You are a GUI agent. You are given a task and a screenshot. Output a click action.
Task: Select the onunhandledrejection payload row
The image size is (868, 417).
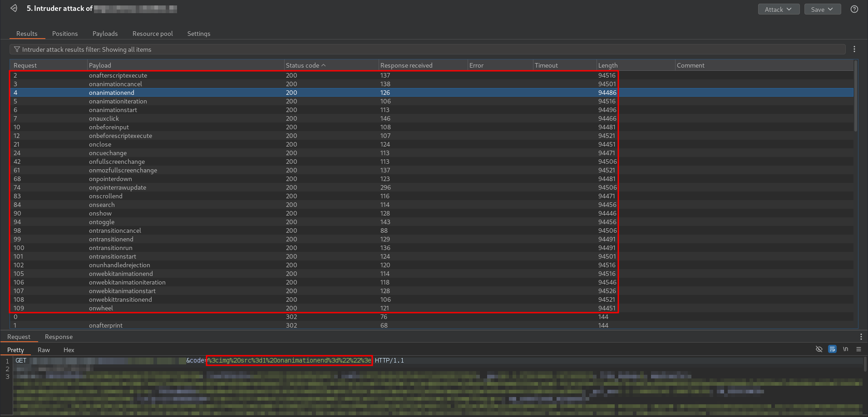click(432, 265)
